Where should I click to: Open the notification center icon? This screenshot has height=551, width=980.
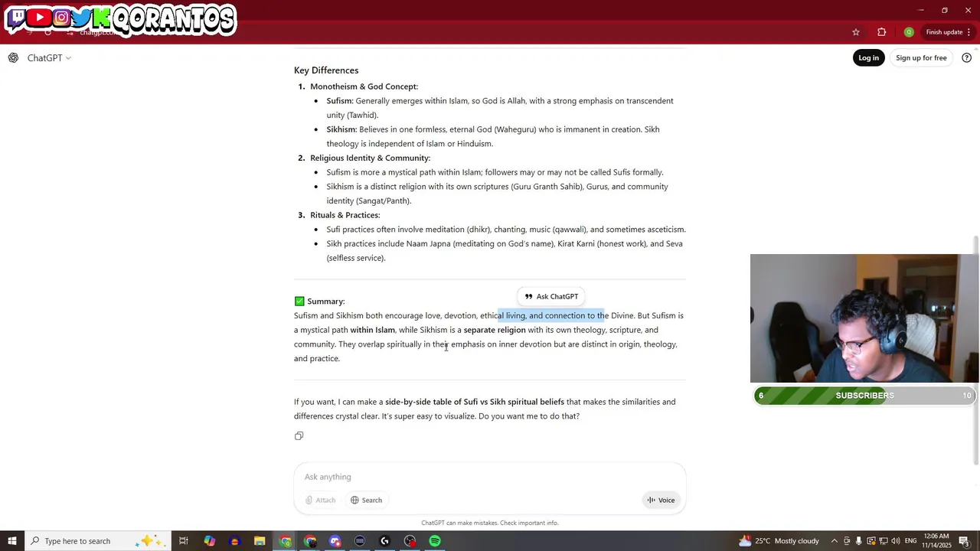click(x=964, y=541)
